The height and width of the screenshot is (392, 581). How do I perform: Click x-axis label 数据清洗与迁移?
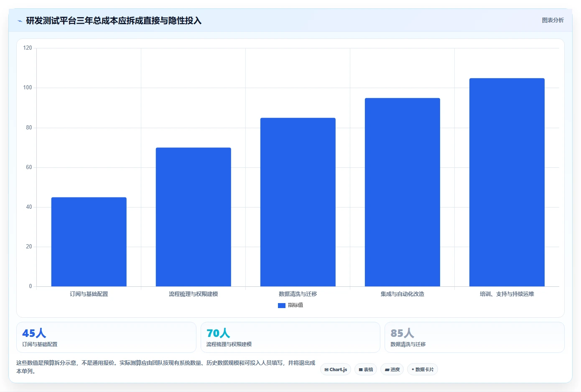click(x=298, y=294)
